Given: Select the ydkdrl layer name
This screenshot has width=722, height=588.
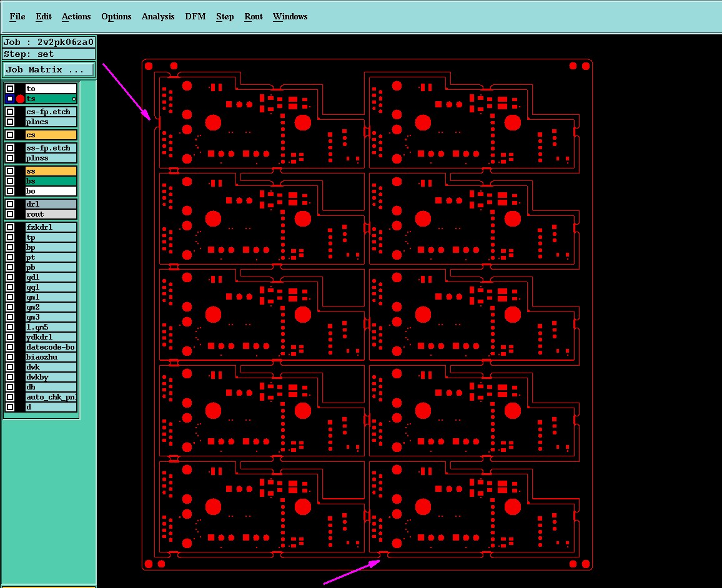Looking at the screenshot, I should (x=51, y=337).
